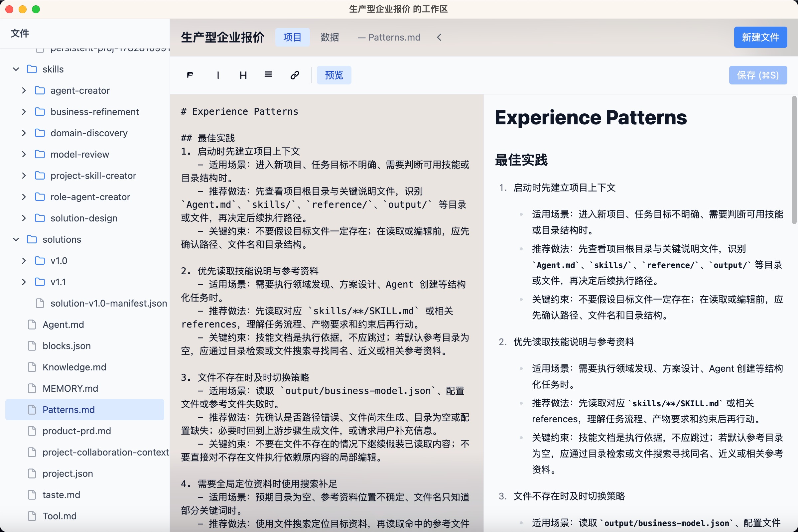The height and width of the screenshot is (532, 798).
Task: Open solution-v1.0-manifest.json file
Action: click(x=85, y=303)
